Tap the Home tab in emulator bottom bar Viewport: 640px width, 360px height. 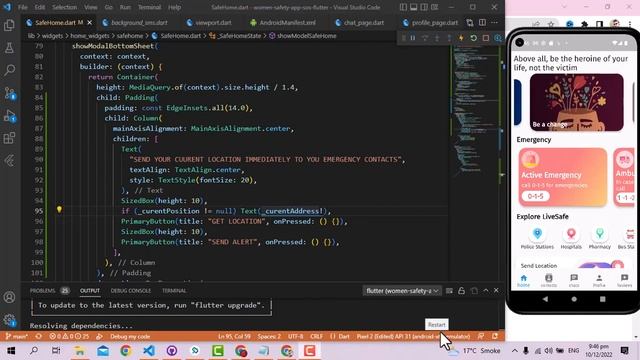coord(524,280)
